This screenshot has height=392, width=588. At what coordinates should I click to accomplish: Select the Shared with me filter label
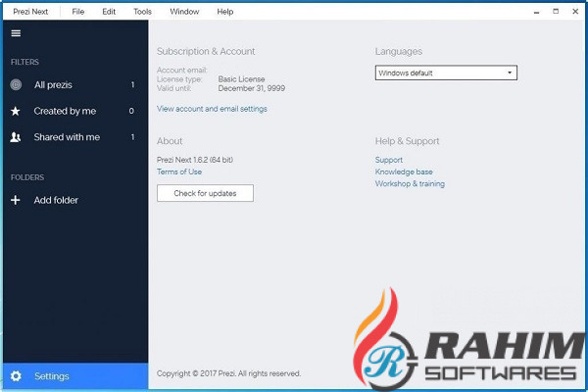click(x=67, y=137)
